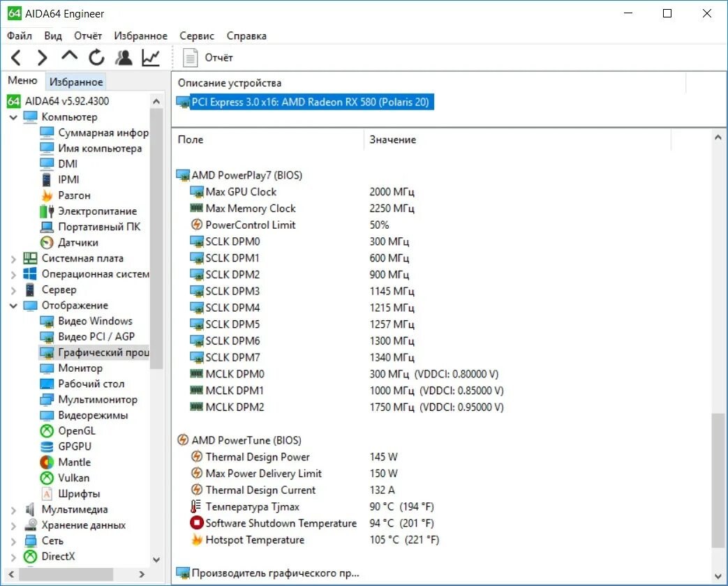728x586 pixels.
Task: Select the Mantle icon in tree
Action: [x=47, y=462]
